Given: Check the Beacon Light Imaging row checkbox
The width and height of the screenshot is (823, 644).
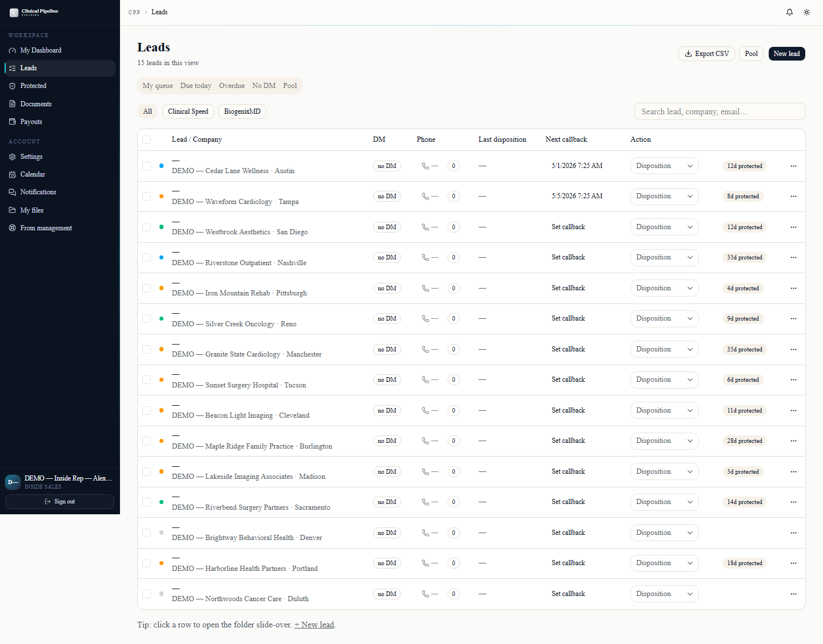Looking at the screenshot, I should pyautogui.click(x=147, y=410).
